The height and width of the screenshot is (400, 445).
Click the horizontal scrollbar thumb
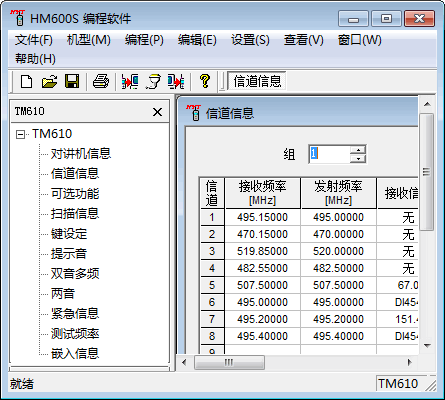point(229,362)
